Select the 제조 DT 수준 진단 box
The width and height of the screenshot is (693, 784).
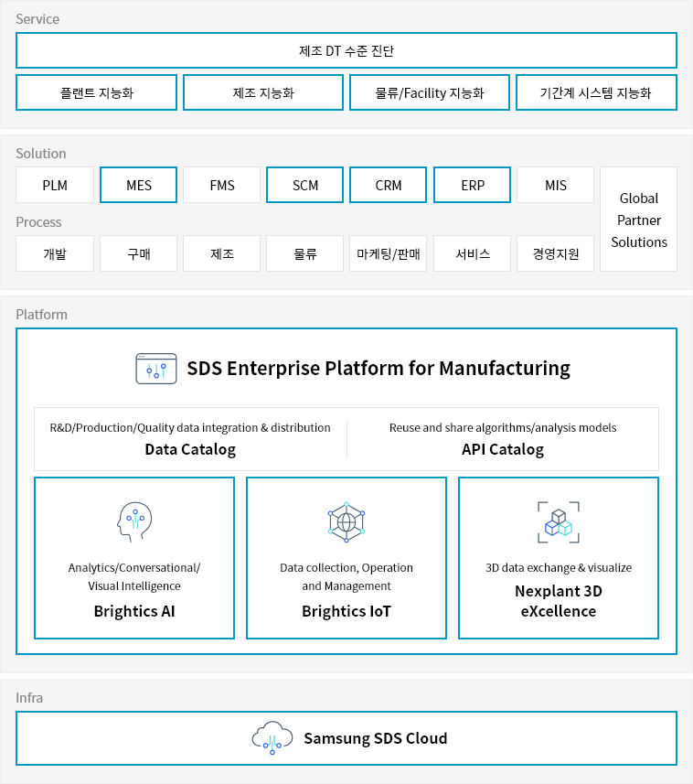[346, 50]
